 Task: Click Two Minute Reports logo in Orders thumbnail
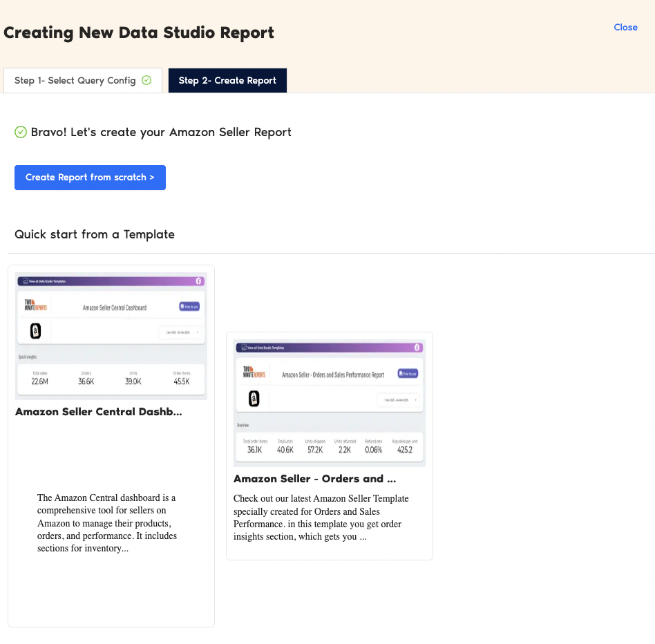coord(254,373)
